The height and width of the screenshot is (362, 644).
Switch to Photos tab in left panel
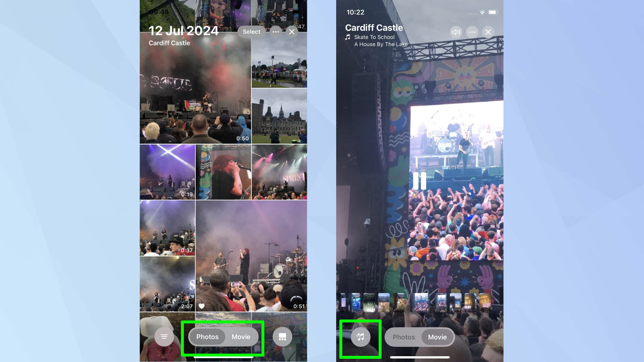[x=207, y=337]
